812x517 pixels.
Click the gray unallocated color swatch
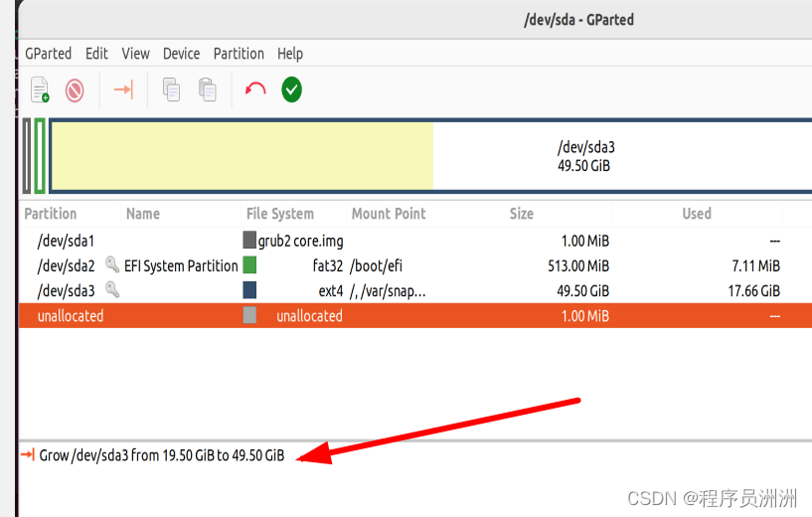pyautogui.click(x=249, y=315)
